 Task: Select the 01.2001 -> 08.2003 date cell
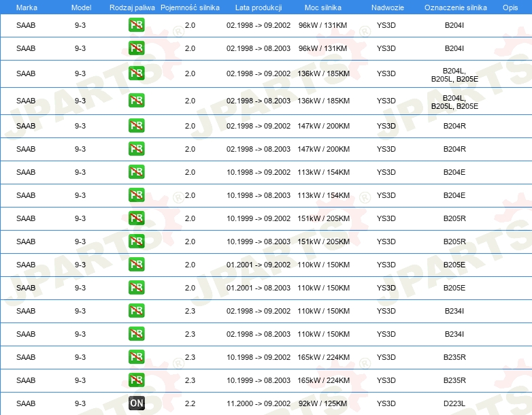[x=259, y=288]
